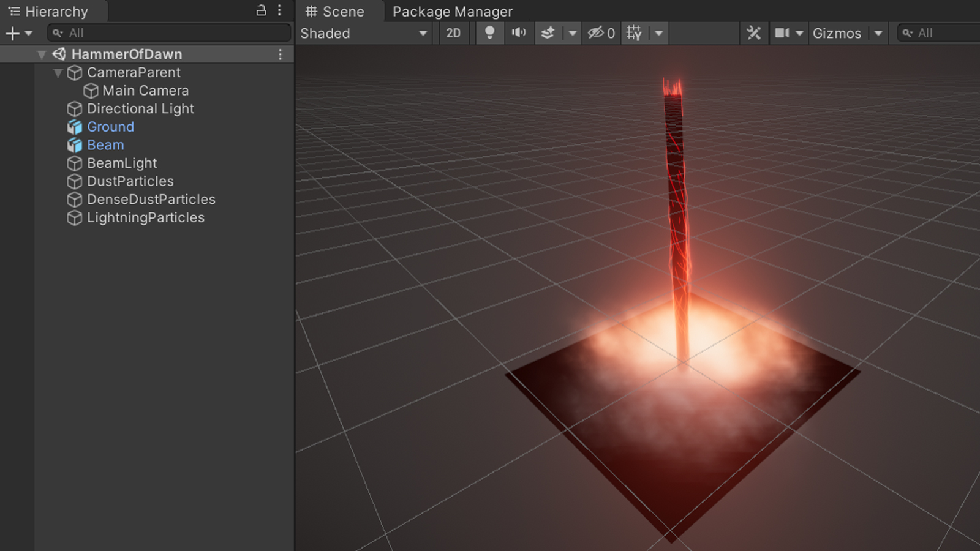Click the BeamLight cube icon
980x551 pixels.
[75, 163]
